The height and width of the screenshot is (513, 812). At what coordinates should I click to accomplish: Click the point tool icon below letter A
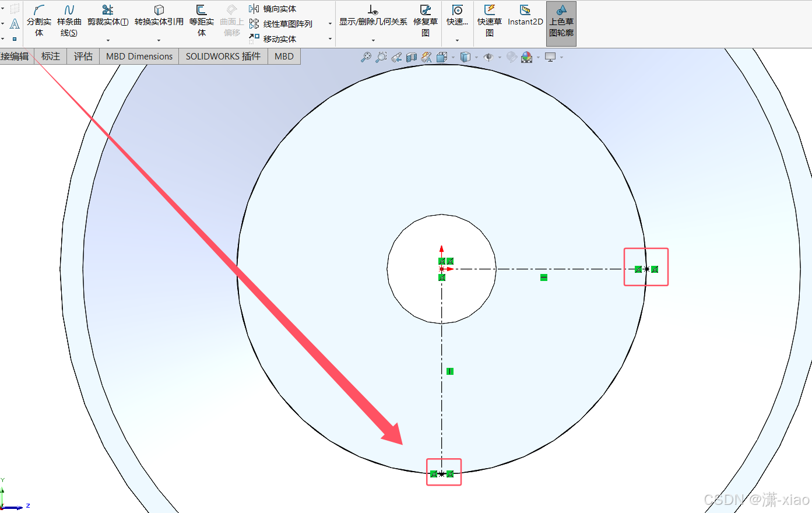pyautogui.click(x=15, y=39)
